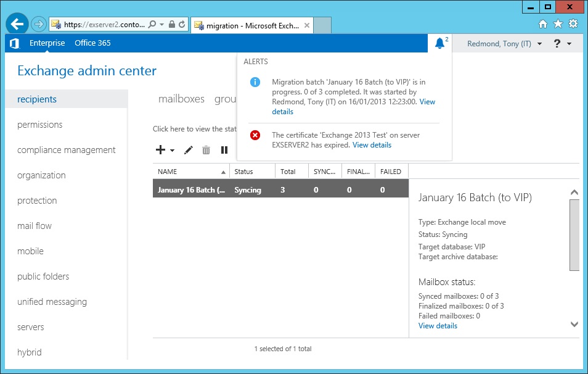Screen dimensions: 588x374
Task: Pause the January 16 Batch migration
Action: (224, 150)
